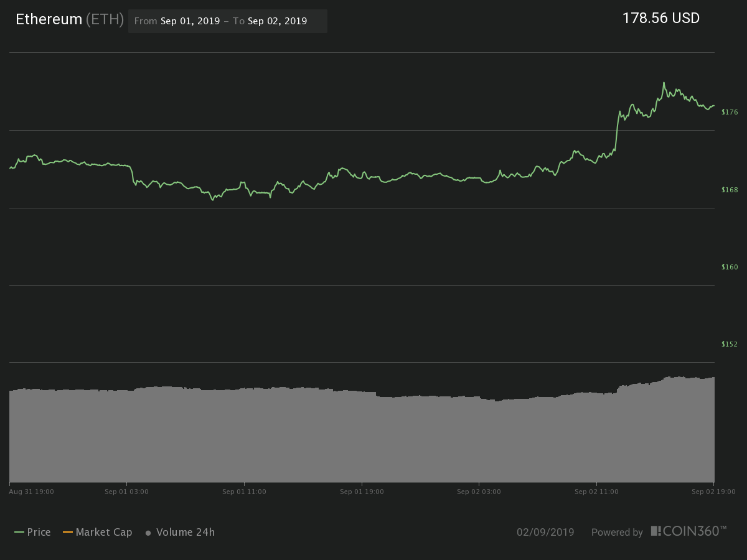Click the $152 axis label
Viewport: 747px width, 560px height.
729,344
